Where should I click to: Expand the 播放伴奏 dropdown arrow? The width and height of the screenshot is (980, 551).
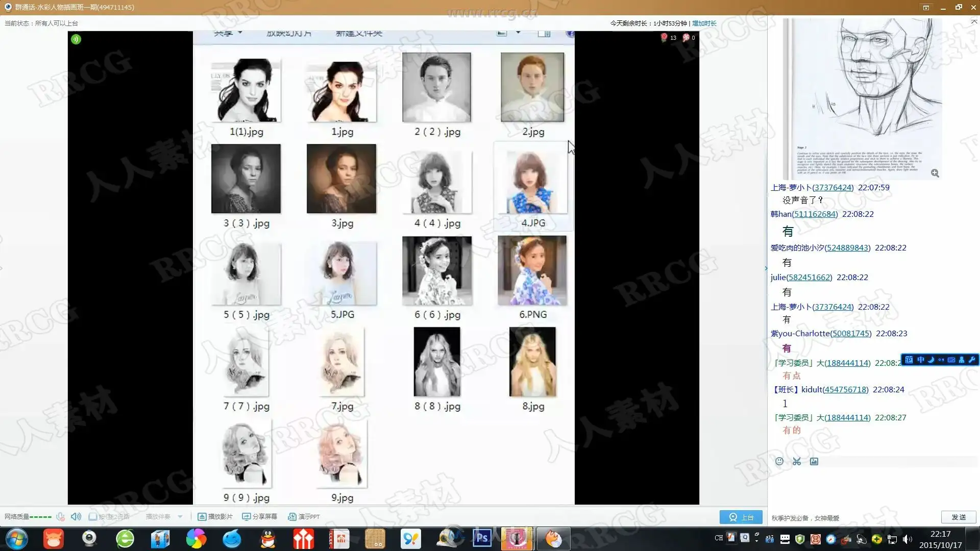coord(180,516)
